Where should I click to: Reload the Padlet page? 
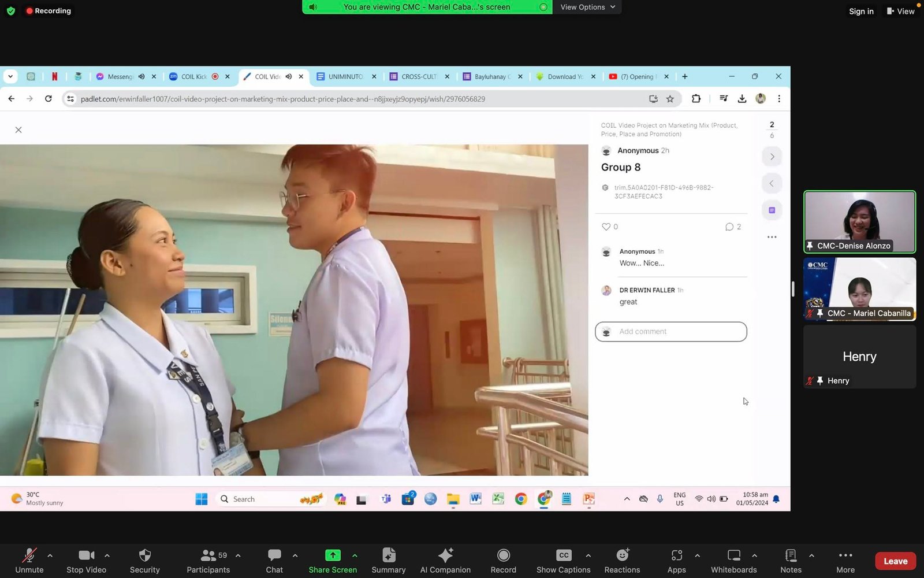coord(49,99)
